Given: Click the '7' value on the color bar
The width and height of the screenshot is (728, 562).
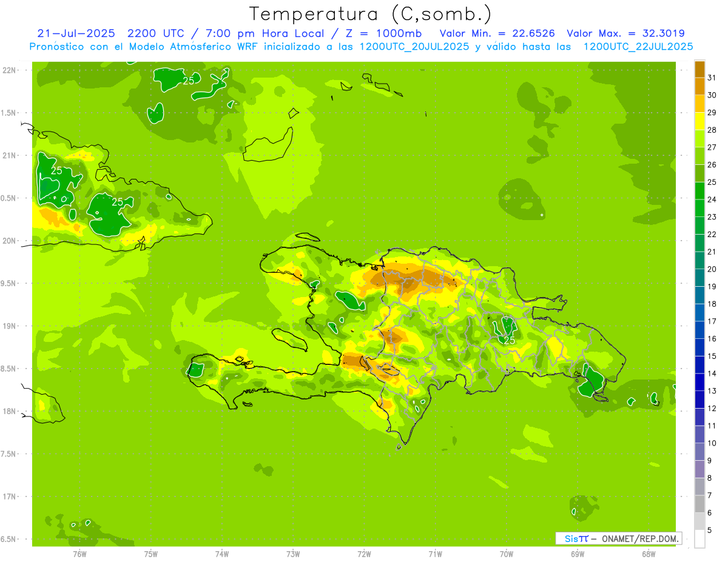Looking at the screenshot, I should click(x=710, y=495).
